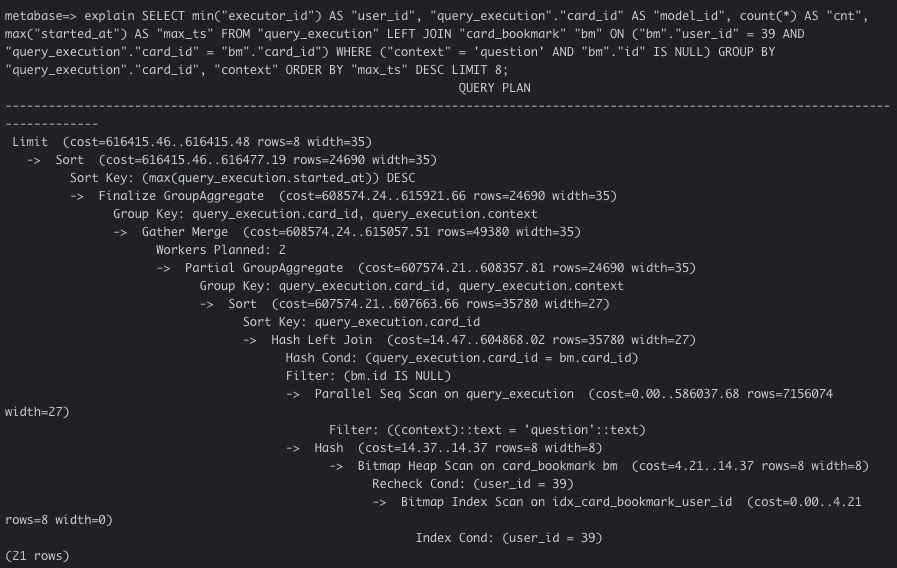Image resolution: width=897 pixels, height=568 pixels.
Task: Select the Limit node line
Action: 192,142
